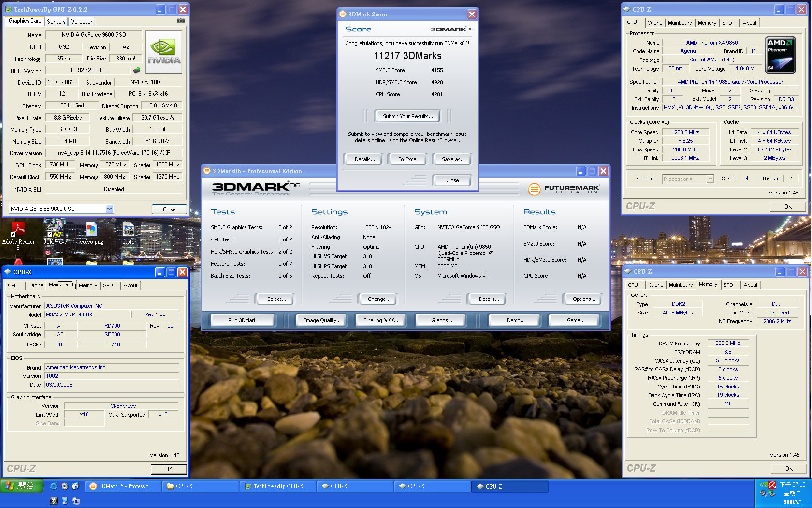Click the Futuremark Corporation logo
Image resolution: width=812 pixels, height=508 pixels.
click(564, 189)
